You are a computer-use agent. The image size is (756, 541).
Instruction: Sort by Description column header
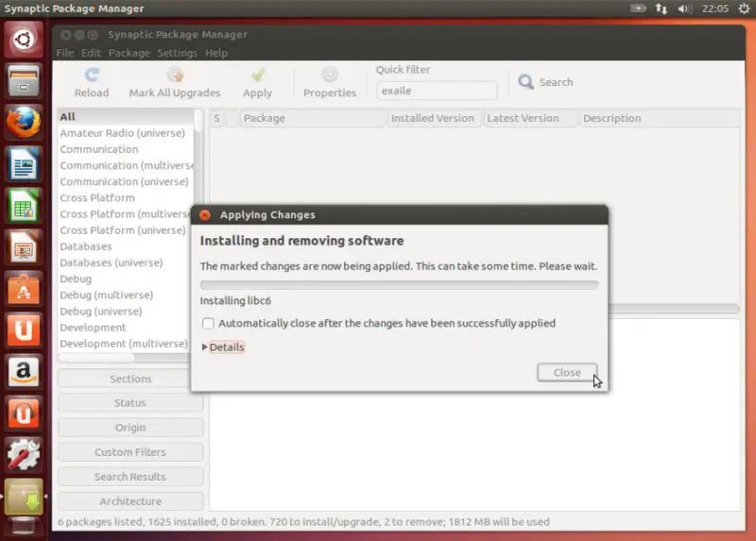click(x=659, y=119)
